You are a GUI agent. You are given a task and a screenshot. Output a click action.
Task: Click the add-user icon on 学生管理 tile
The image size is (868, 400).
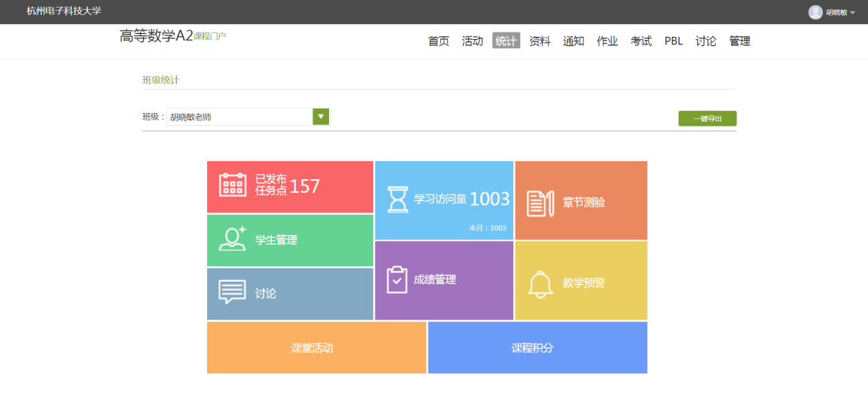click(233, 240)
